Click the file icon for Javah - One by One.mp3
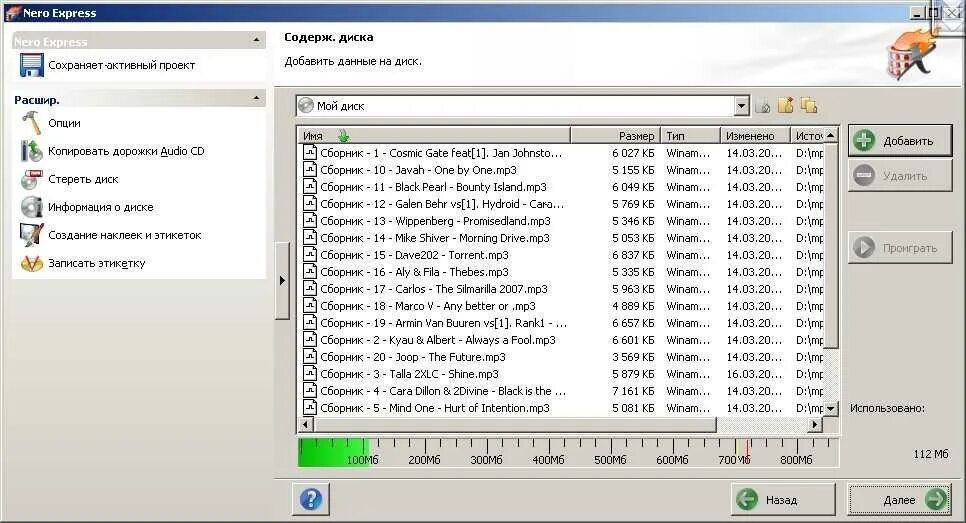This screenshot has width=966, height=523. point(309,169)
